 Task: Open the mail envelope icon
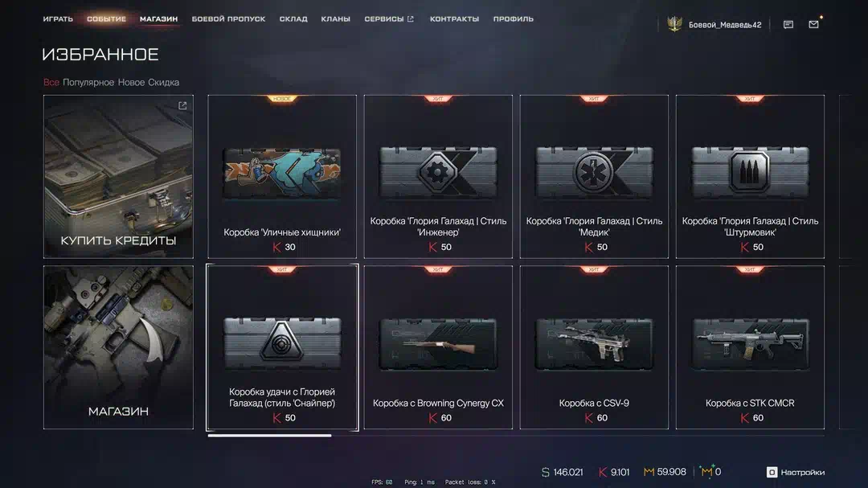pyautogui.click(x=813, y=24)
